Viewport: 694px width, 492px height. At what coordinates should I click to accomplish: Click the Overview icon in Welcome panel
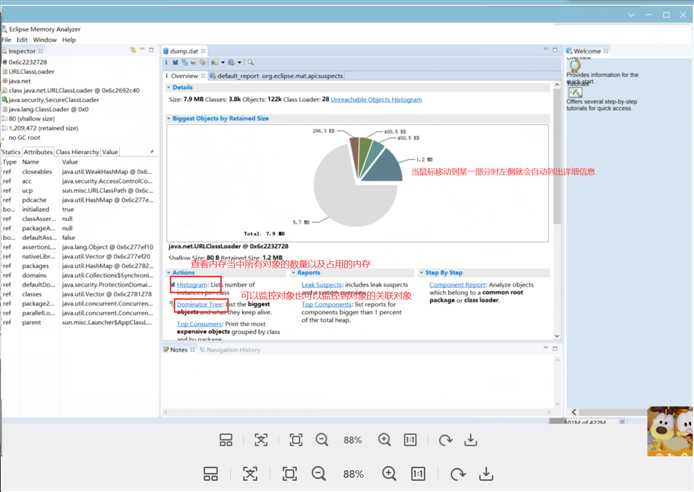coord(575,66)
